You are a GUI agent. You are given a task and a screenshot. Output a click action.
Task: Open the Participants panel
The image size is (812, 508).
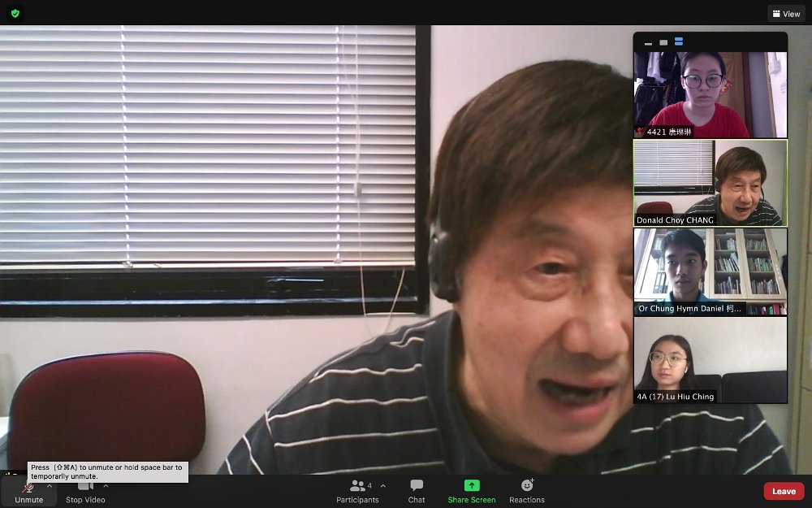pyautogui.click(x=357, y=492)
